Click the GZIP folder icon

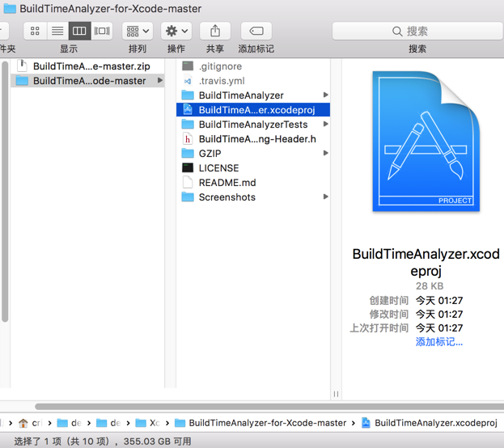(x=188, y=154)
